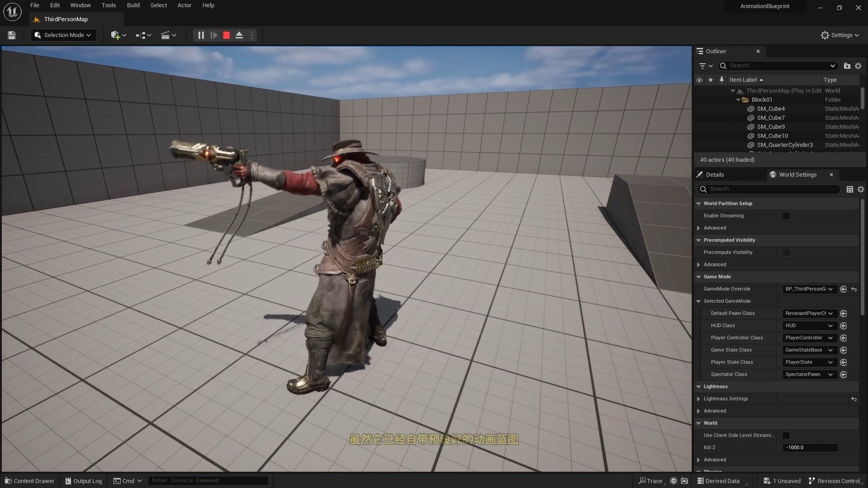The image size is (868, 488).
Task: Click the Outliner search box
Action: coord(778,66)
